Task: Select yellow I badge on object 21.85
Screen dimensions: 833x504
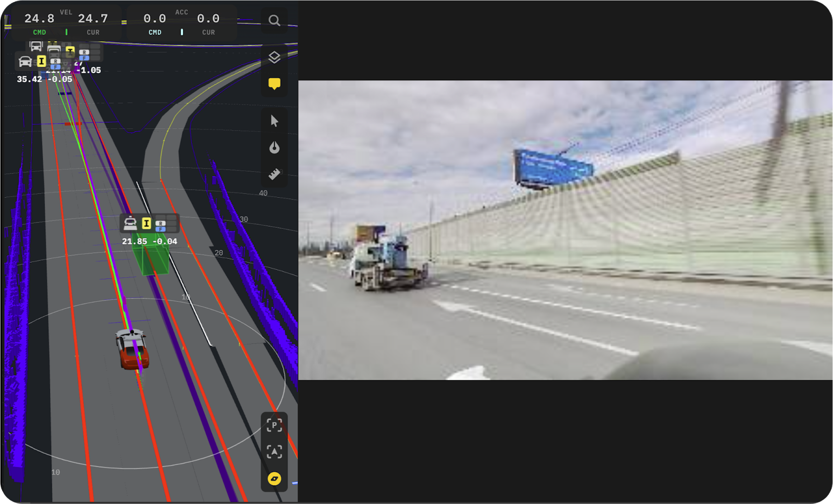Action: tap(146, 223)
